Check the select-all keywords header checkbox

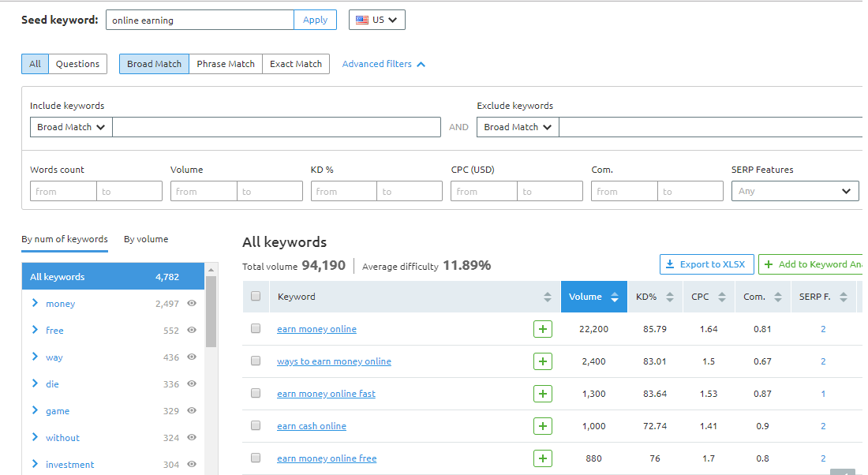(x=255, y=296)
